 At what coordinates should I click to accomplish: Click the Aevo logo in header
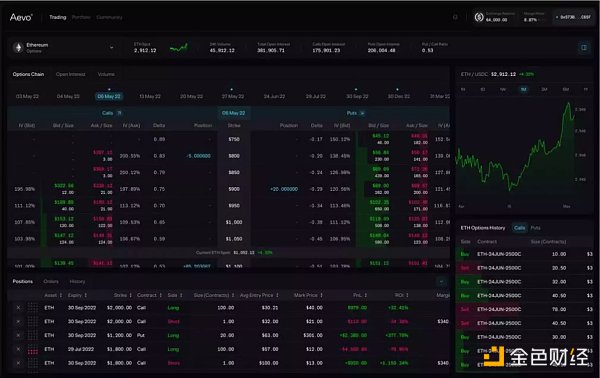pos(21,17)
